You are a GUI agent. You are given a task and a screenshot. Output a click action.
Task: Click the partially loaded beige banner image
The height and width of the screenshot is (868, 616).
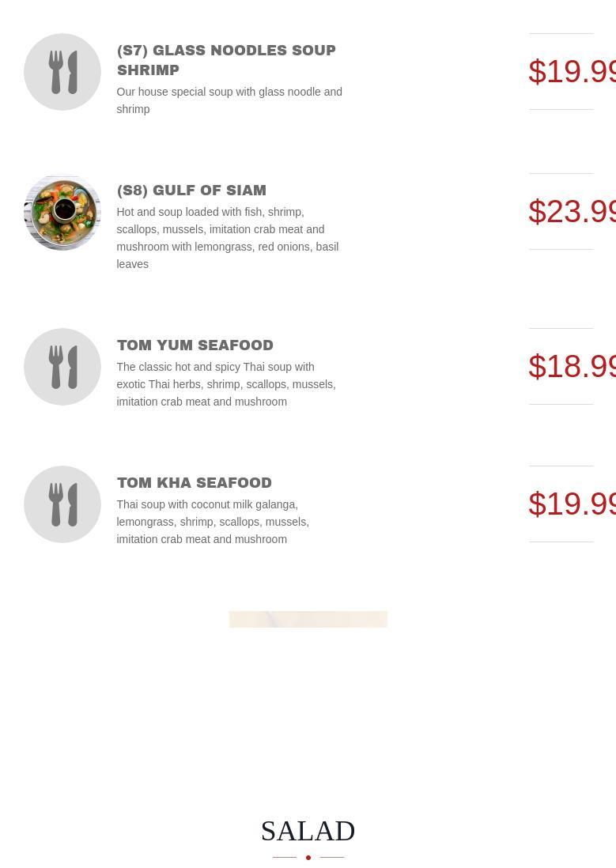tap(308, 619)
